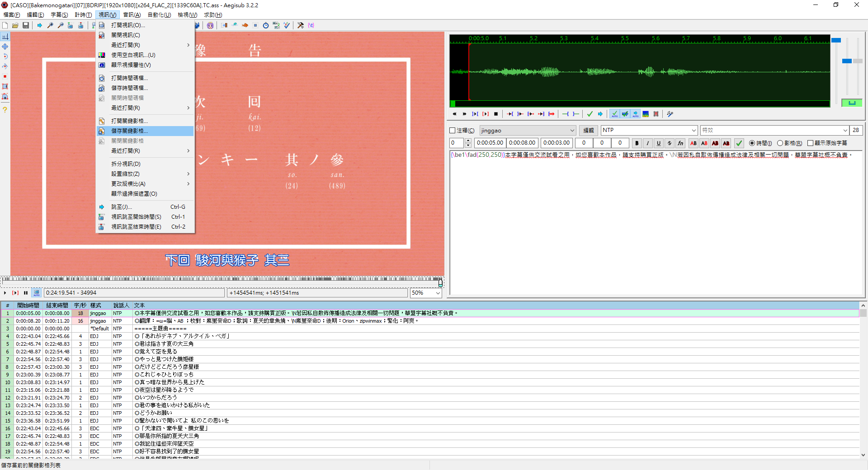Viewport: 868px width, 470px height.
Task: Select the standard crosshair video tool
Action: pos(5,37)
